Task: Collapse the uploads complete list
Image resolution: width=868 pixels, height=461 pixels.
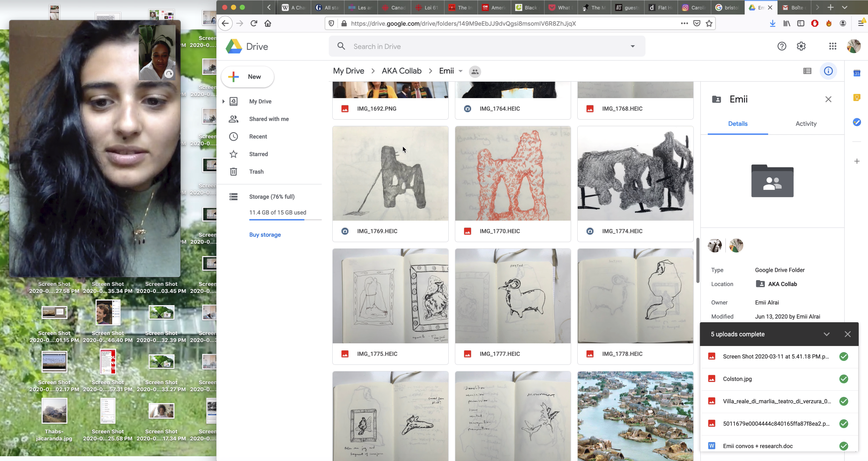Action: (x=826, y=334)
